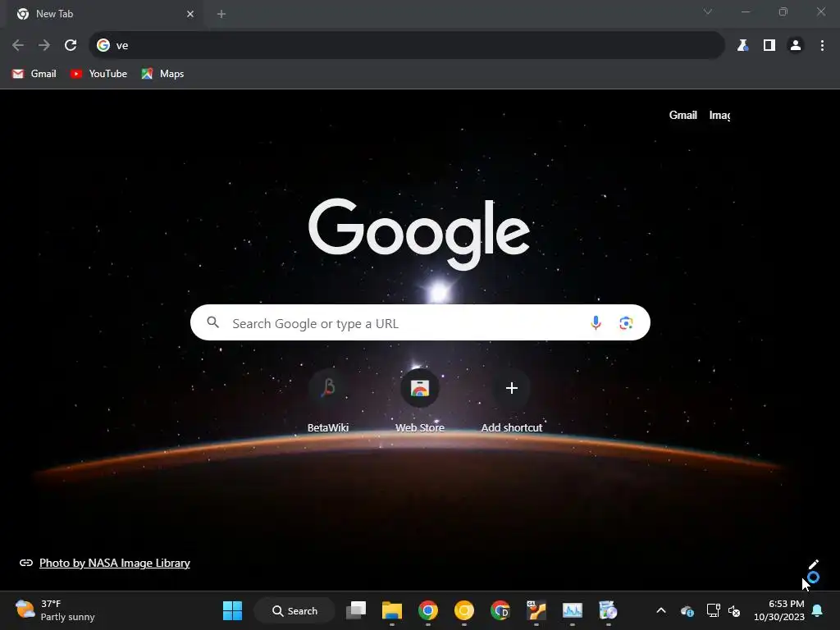This screenshot has height=630, width=840.
Task: Reload the current page
Action: tap(71, 45)
